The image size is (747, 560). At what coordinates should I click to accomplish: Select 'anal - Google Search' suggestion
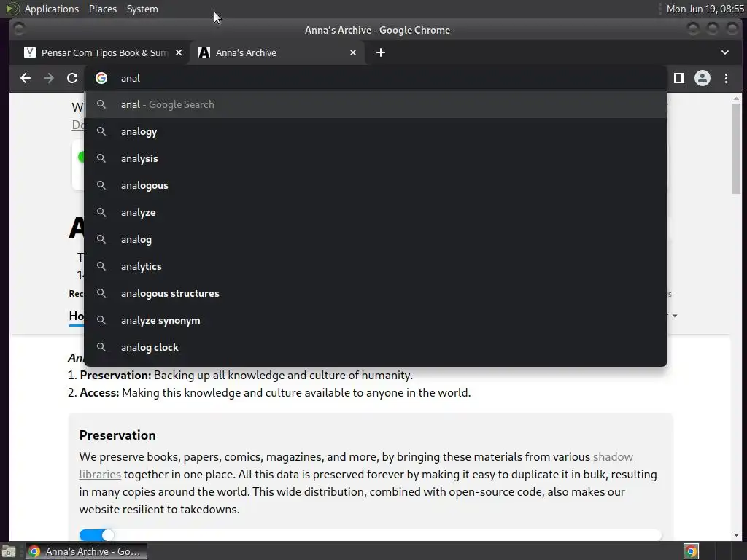point(376,104)
